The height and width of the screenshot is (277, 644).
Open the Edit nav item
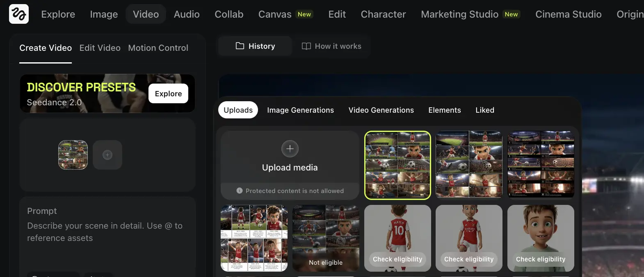pyautogui.click(x=337, y=14)
